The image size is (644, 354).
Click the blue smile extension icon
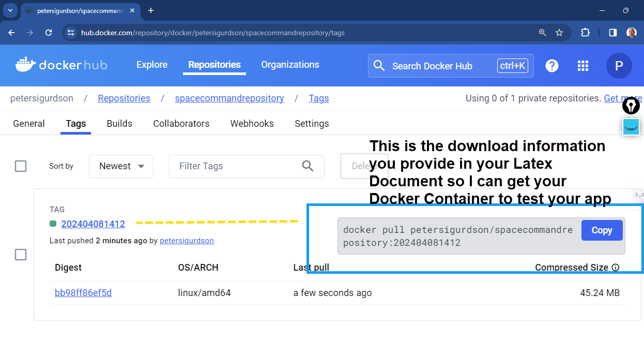(631, 127)
